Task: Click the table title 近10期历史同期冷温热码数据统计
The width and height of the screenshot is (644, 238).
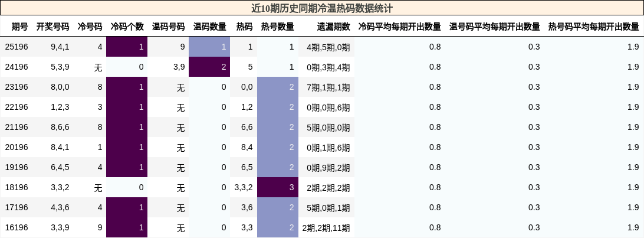Action: 322,8
